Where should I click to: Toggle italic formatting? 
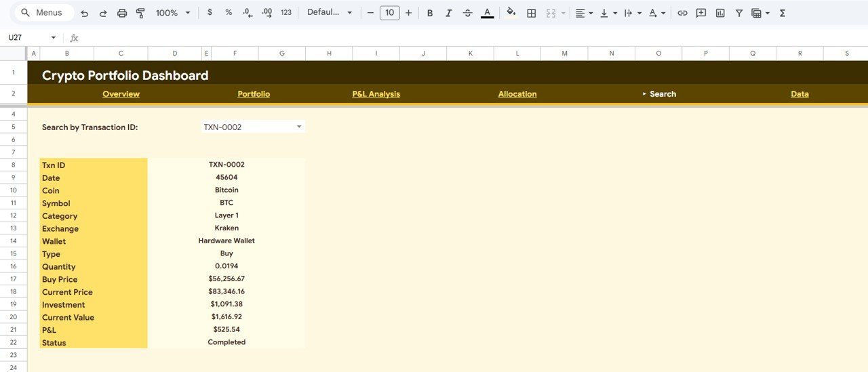click(x=448, y=13)
